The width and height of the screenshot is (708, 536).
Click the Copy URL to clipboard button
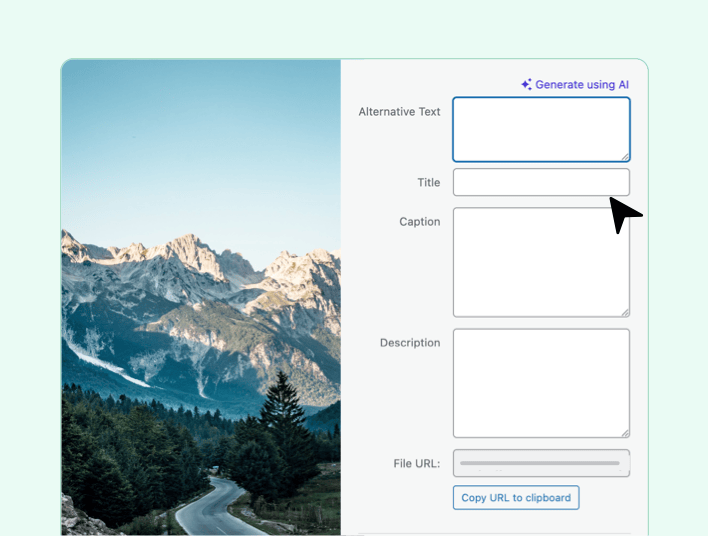[x=516, y=498]
